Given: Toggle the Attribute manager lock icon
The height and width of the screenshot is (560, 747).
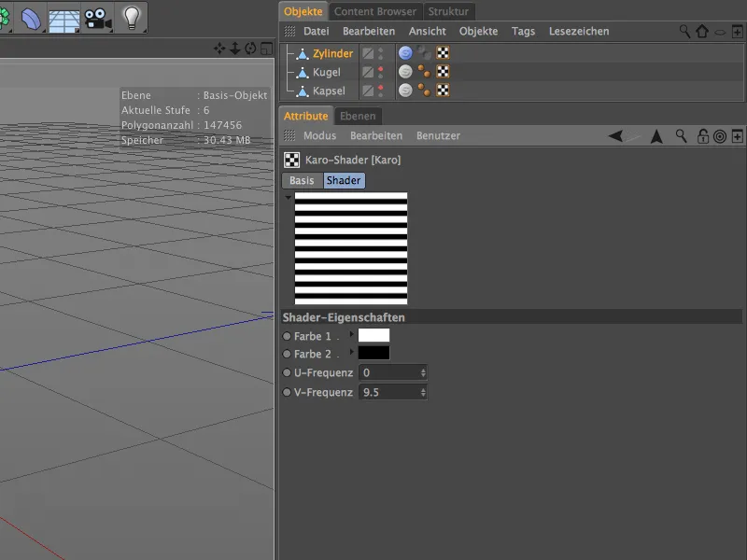Looking at the screenshot, I should pyautogui.click(x=703, y=136).
